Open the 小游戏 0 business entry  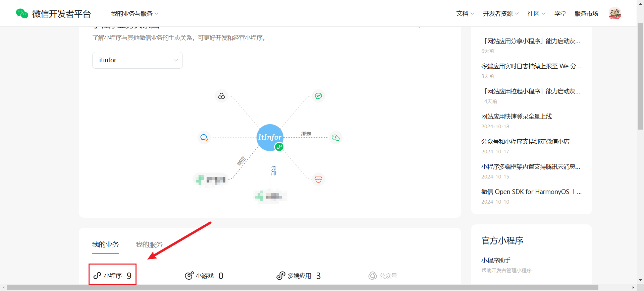[x=204, y=276]
